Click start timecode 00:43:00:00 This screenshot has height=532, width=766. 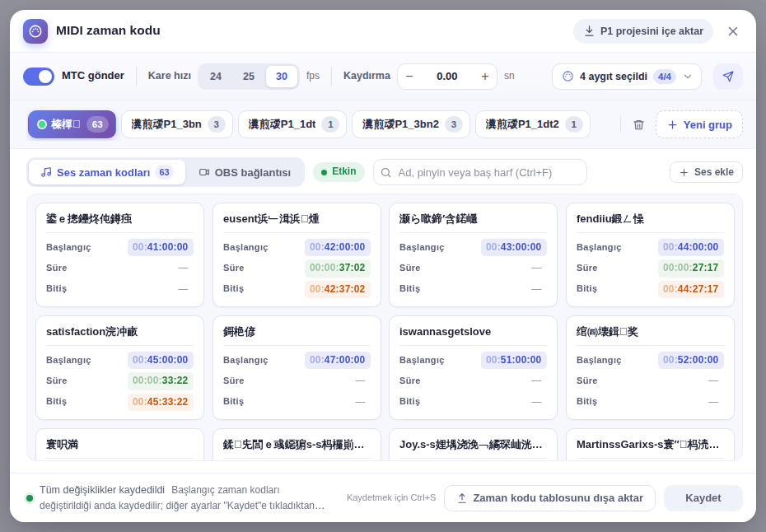tap(513, 247)
